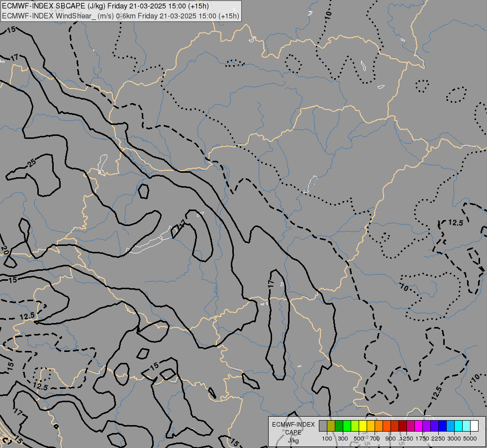Click the pure blue swatch right of the 2250 tick
This screenshot has width=487, height=448.
pos(443,426)
